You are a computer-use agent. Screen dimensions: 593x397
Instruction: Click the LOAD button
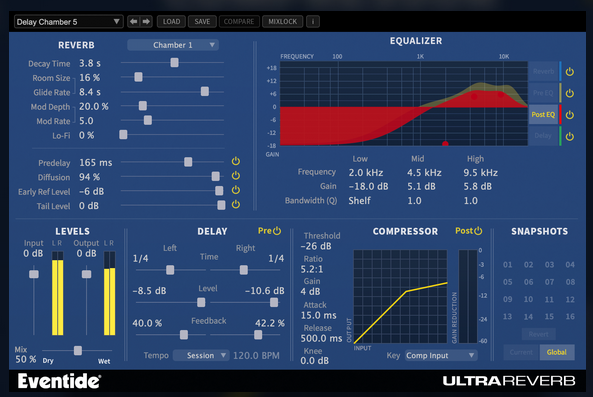pos(171,22)
